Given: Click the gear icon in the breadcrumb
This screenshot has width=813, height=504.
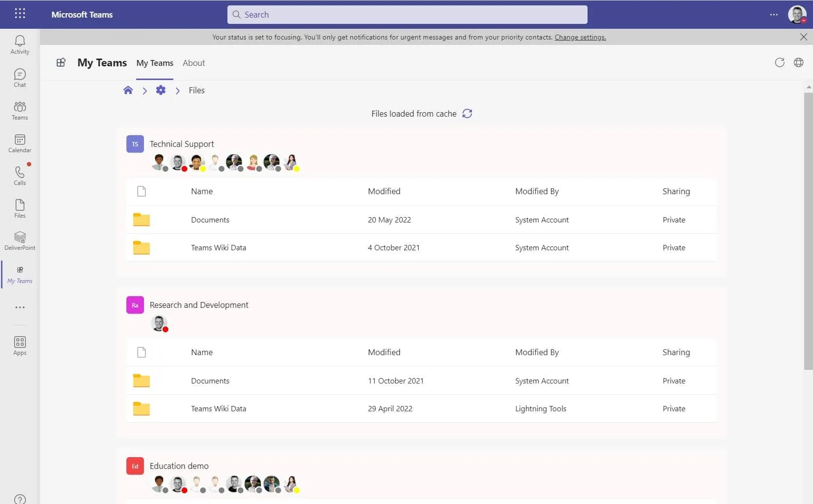Looking at the screenshot, I should (x=161, y=90).
